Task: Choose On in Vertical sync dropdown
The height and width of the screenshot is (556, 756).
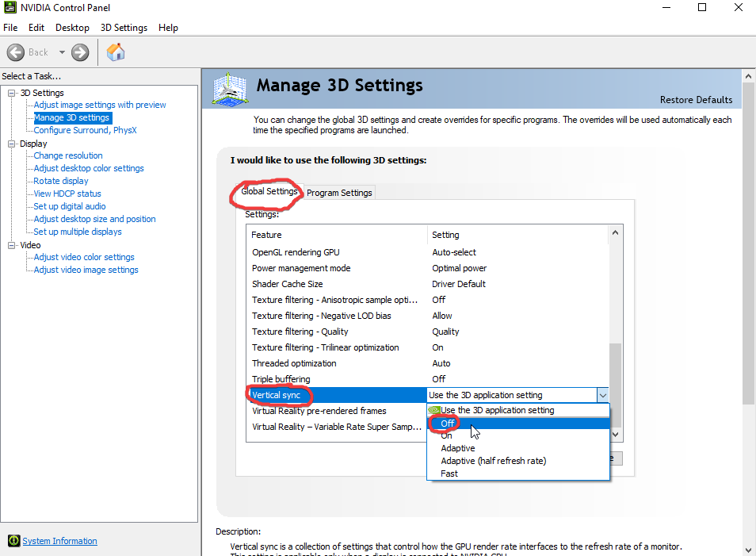Action: click(518, 435)
